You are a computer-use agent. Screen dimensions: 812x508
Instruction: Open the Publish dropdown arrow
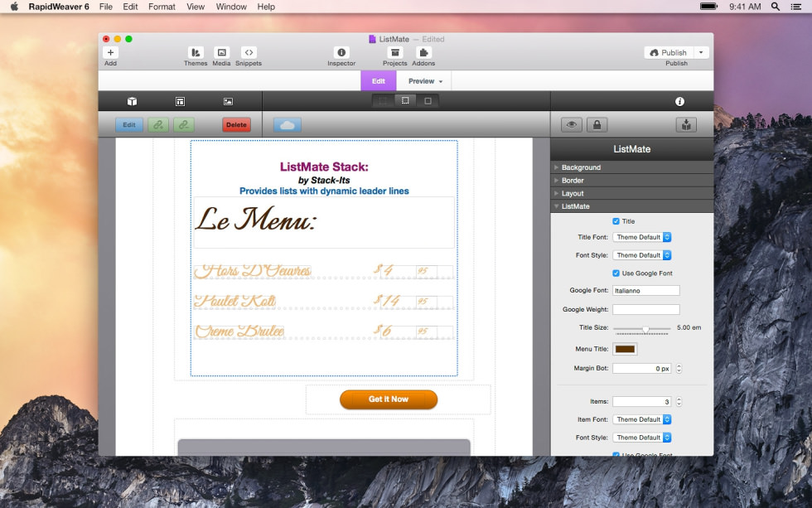(x=701, y=52)
